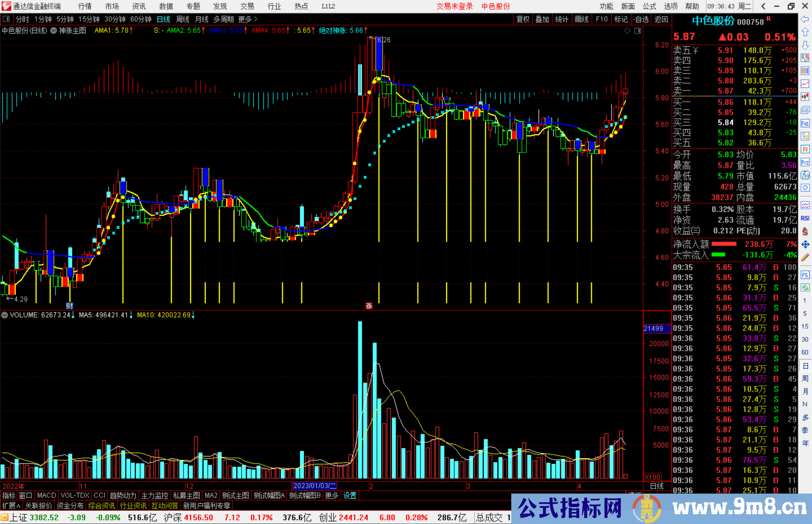Expand the 扩展 panel arrow
Image resolution: width=812 pixels, height=524 pixels.
[11, 506]
